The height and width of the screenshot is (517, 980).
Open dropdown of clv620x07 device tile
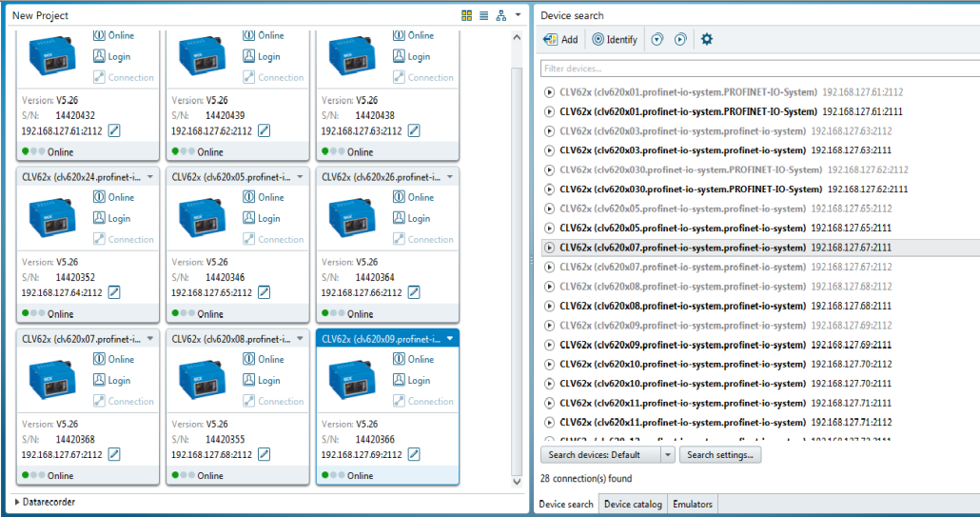tap(150, 340)
